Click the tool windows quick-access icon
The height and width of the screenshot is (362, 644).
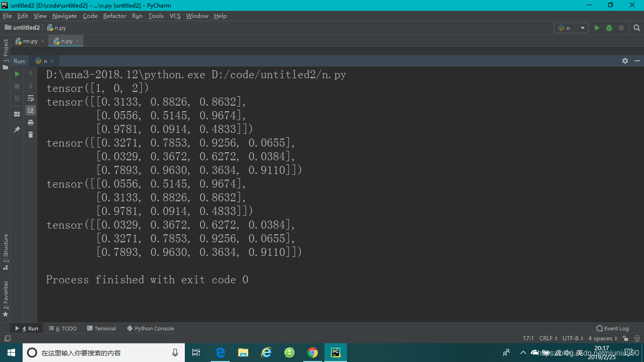7,338
